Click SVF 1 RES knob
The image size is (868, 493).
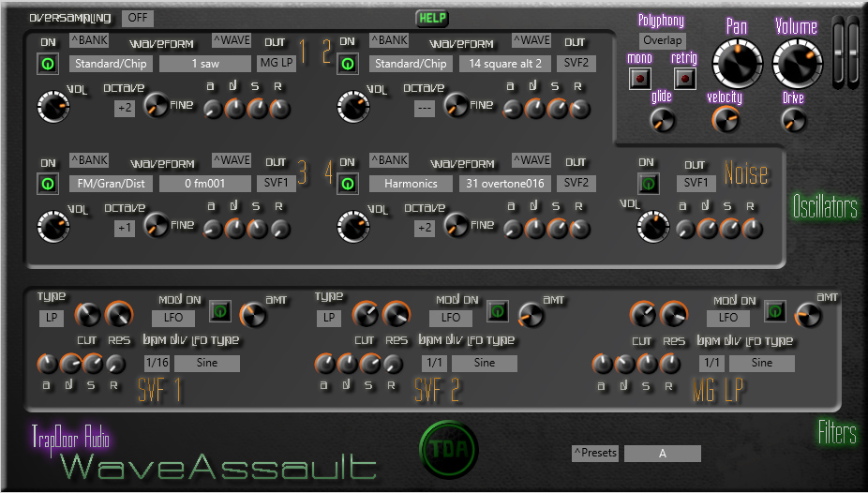pyautogui.click(x=119, y=315)
